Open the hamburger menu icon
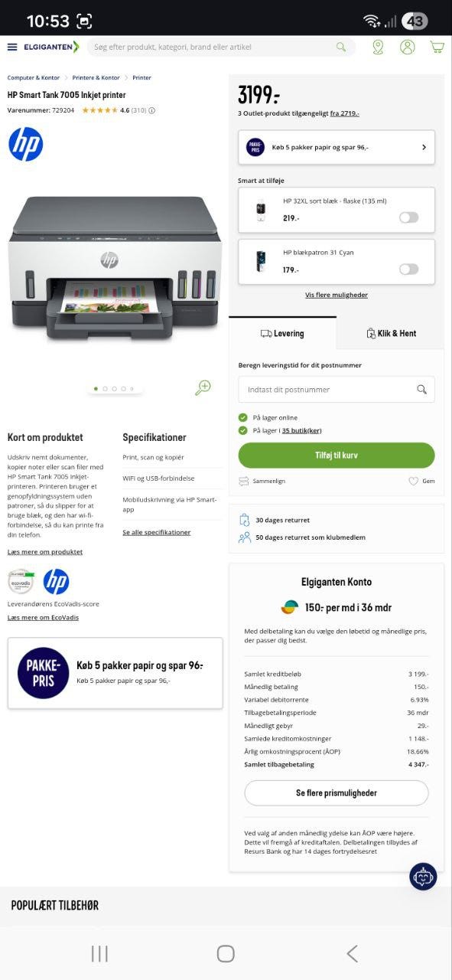The height and width of the screenshot is (980, 452). click(x=12, y=47)
